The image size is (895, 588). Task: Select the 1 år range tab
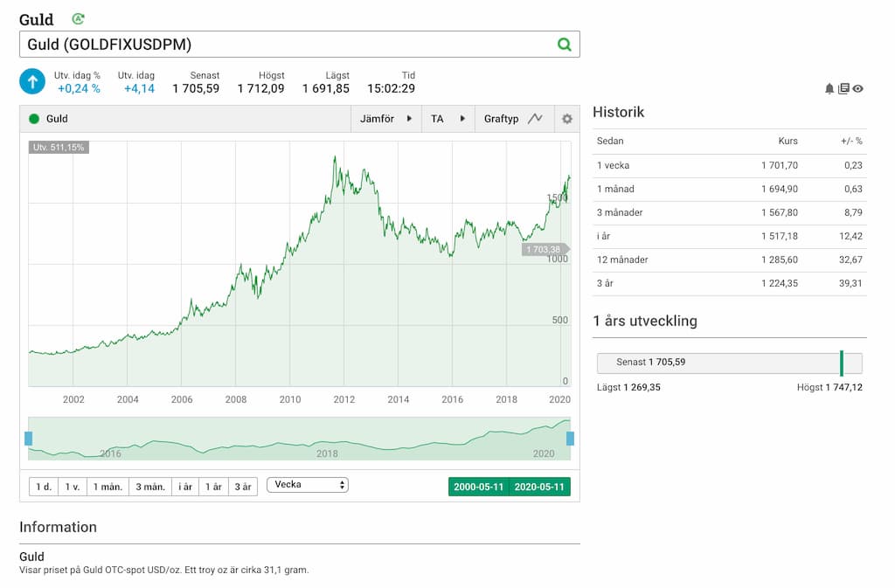pos(213,487)
